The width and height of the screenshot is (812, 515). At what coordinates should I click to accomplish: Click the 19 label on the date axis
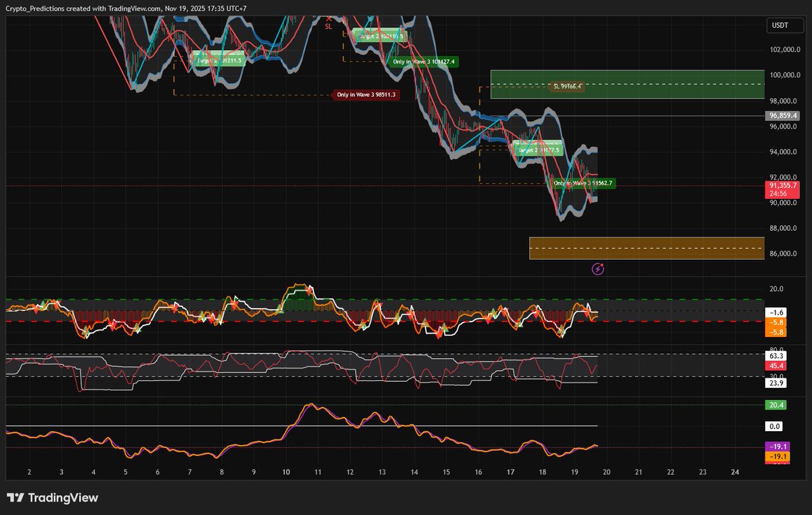pos(574,473)
